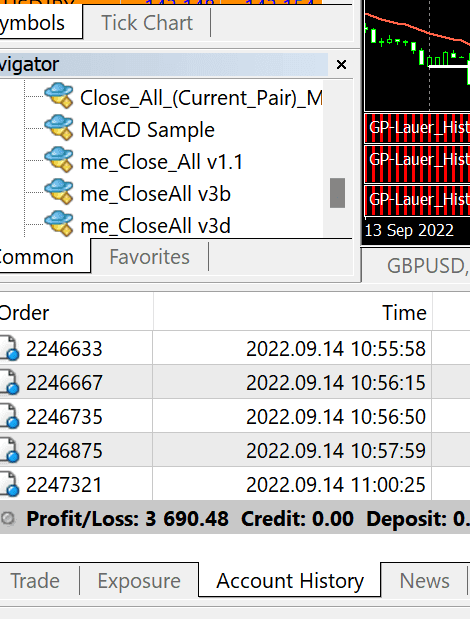This screenshot has height=619, width=470.
Task: Click the order icon for 2246735
Action: click(9, 416)
